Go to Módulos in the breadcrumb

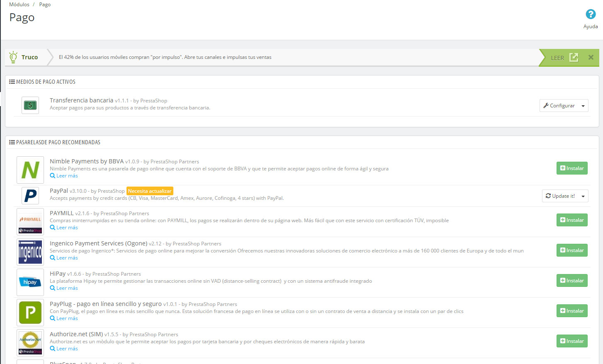click(x=19, y=5)
